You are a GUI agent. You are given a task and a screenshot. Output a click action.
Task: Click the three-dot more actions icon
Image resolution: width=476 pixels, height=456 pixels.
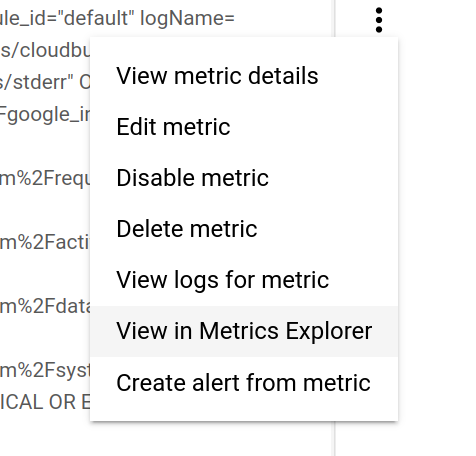379,20
